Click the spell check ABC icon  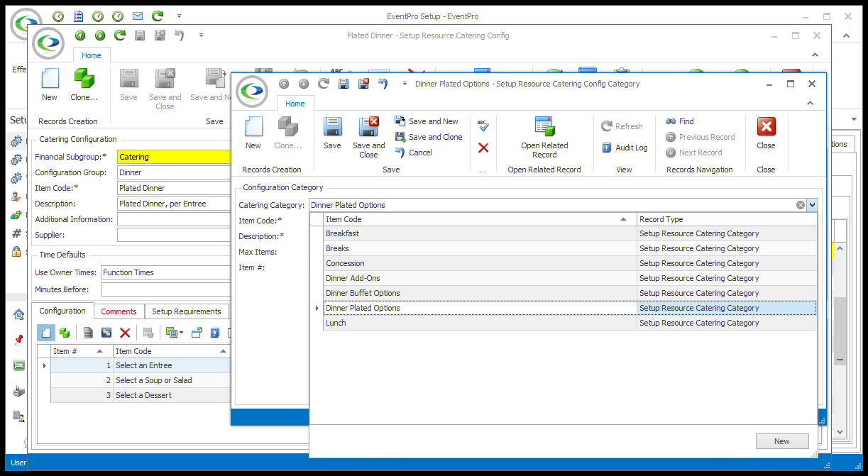(x=483, y=126)
